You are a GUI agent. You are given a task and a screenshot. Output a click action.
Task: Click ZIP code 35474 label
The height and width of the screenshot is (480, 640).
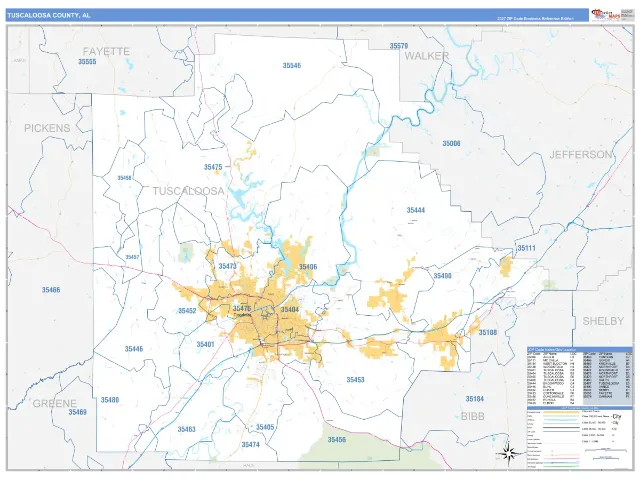251,444
